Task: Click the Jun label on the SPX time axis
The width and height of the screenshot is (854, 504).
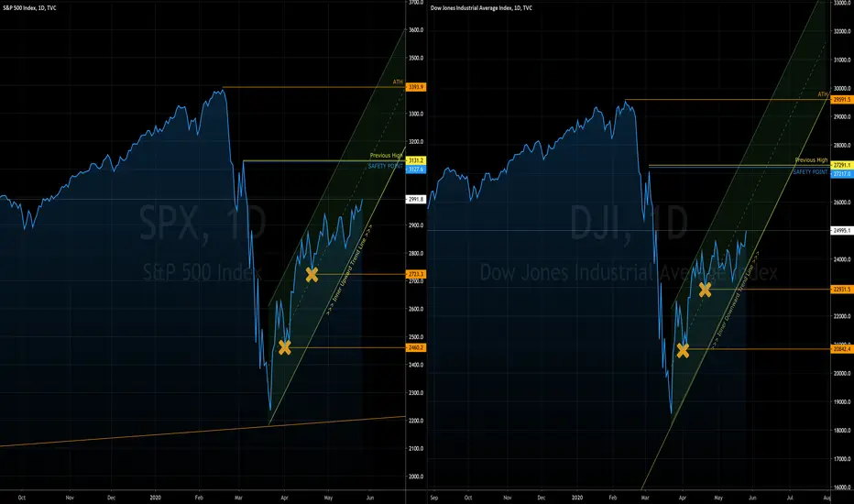Action: click(x=370, y=498)
